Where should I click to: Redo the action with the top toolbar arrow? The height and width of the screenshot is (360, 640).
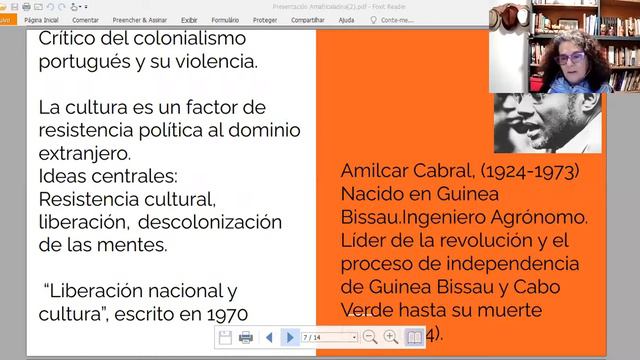coord(62,7)
